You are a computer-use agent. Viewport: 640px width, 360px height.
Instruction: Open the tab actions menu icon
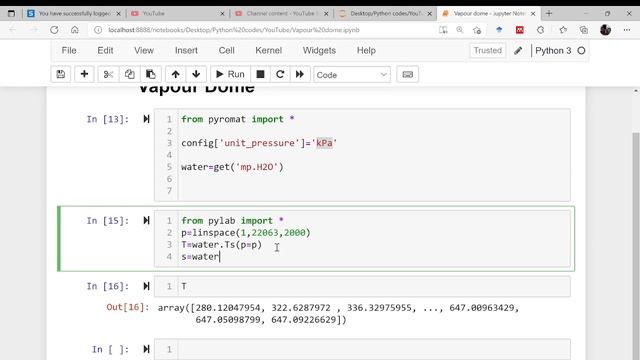(11, 13)
